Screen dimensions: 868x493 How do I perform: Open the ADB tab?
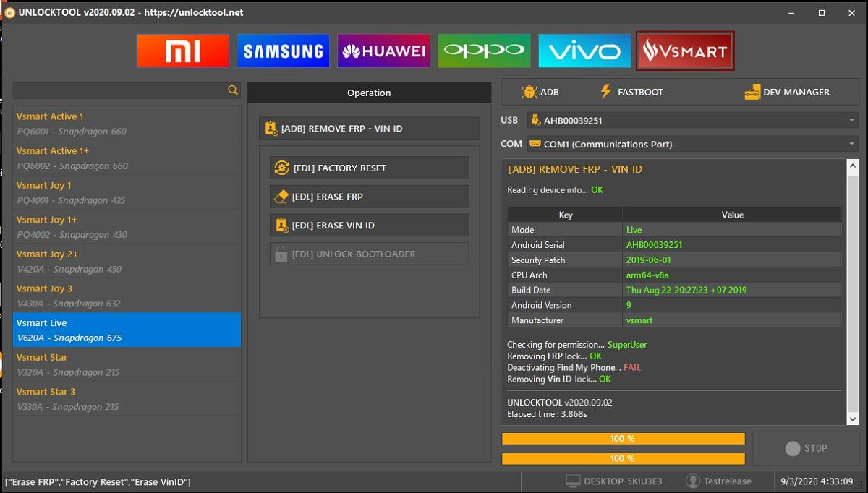[x=540, y=92]
